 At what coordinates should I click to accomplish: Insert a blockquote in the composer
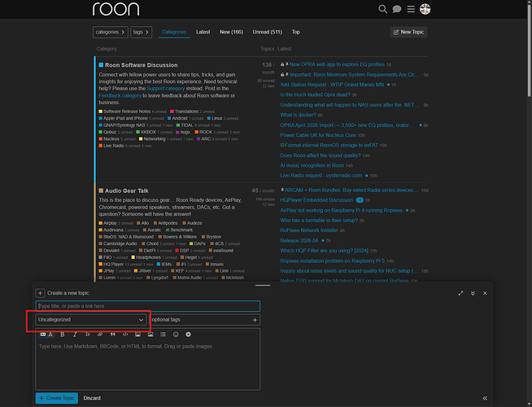tap(112, 335)
